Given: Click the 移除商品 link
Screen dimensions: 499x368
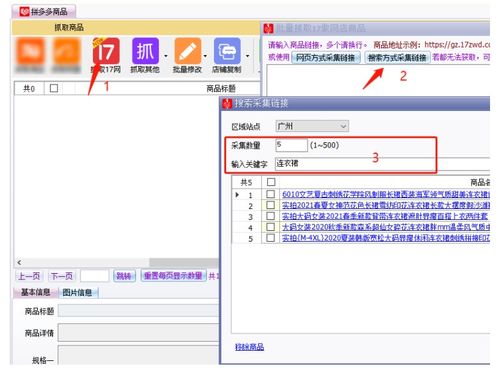Looking at the screenshot, I should point(249,347).
